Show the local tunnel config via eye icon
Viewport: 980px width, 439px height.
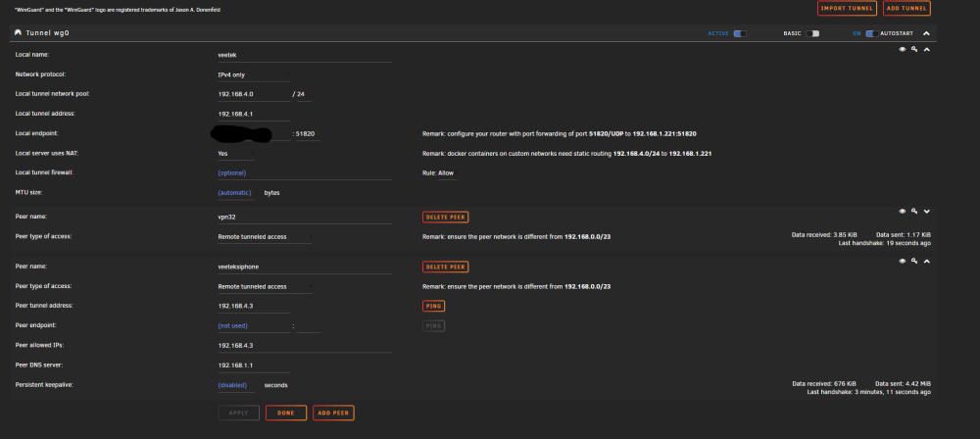click(x=903, y=49)
